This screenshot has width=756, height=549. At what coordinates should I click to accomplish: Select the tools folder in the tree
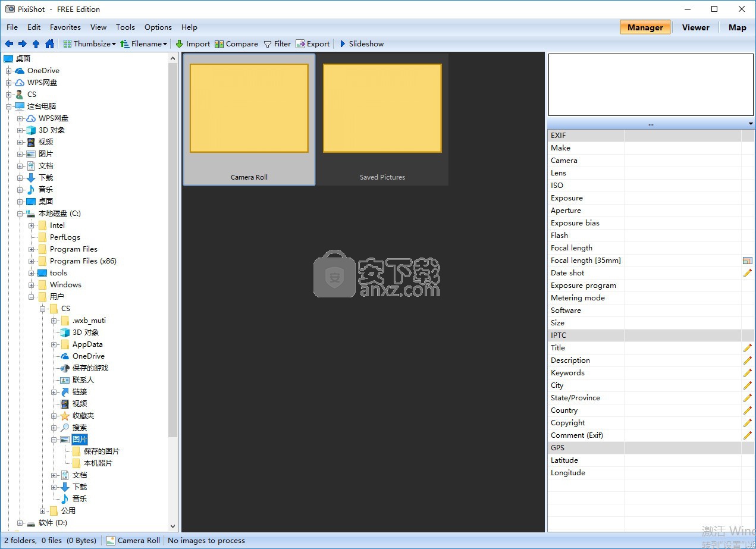point(58,273)
